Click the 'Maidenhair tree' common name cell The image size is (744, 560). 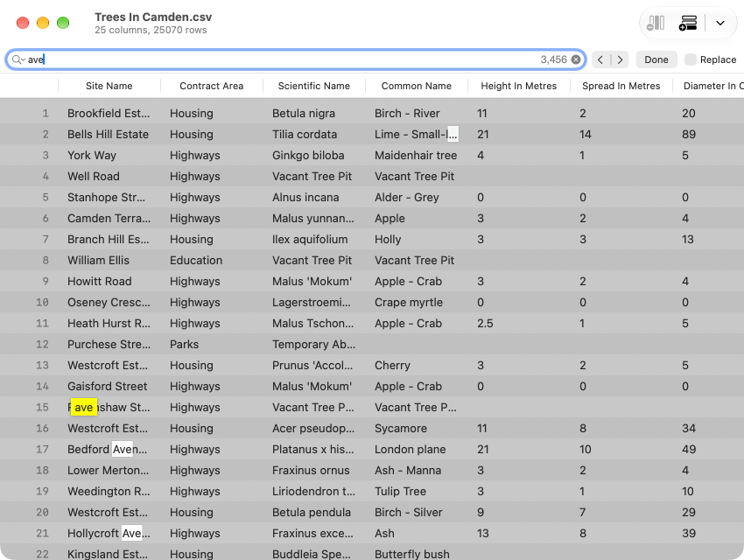tap(416, 155)
